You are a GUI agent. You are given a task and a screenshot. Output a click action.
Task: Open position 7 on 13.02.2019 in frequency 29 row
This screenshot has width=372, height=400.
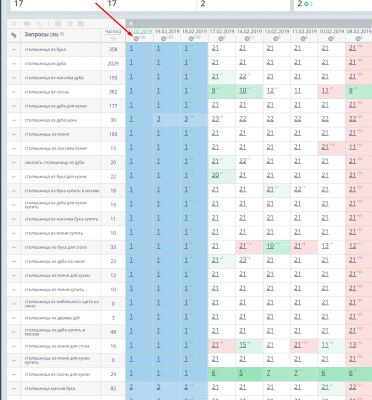tap(268, 373)
